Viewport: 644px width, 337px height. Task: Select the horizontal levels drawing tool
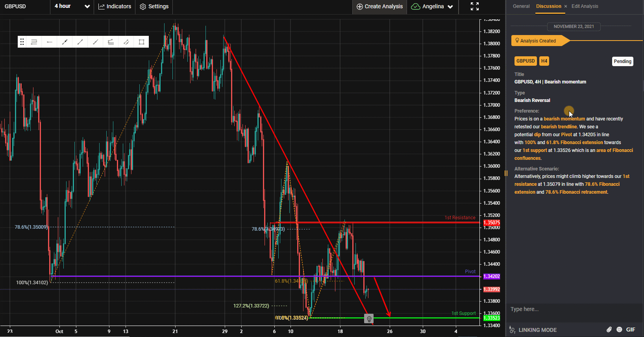pos(34,42)
